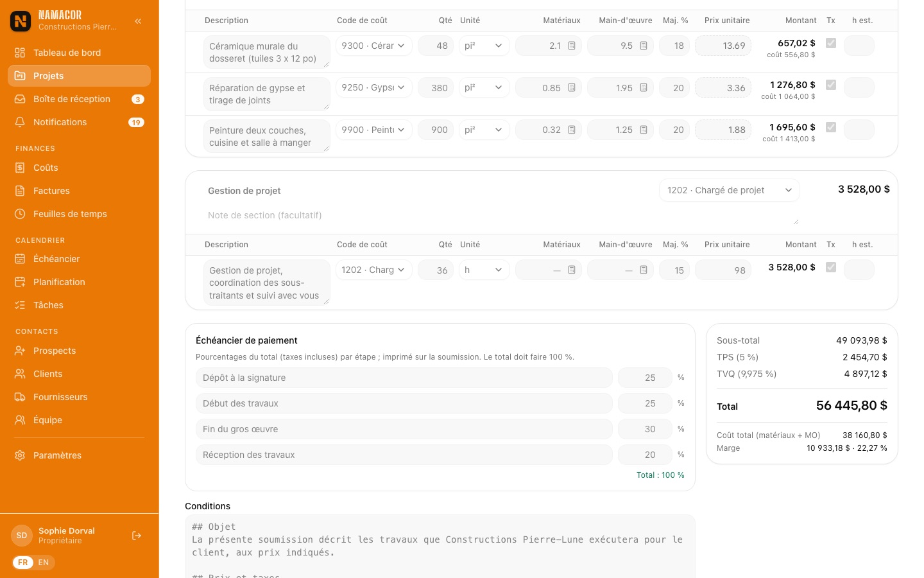The width and height of the screenshot is (924, 578).
Task: Click calculator icon in Peinture deux couches Matériaux field
Action: click(572, 130)
